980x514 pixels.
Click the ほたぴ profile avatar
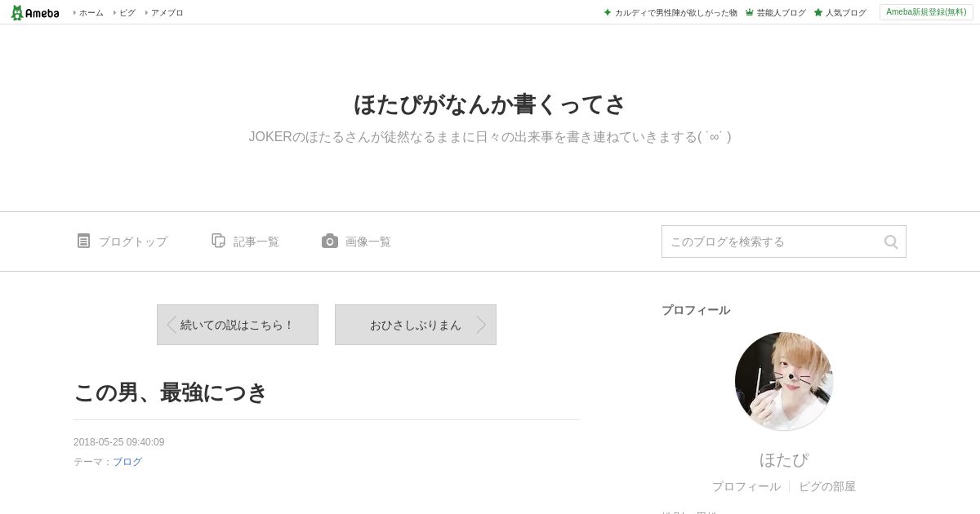click(784, 381)
